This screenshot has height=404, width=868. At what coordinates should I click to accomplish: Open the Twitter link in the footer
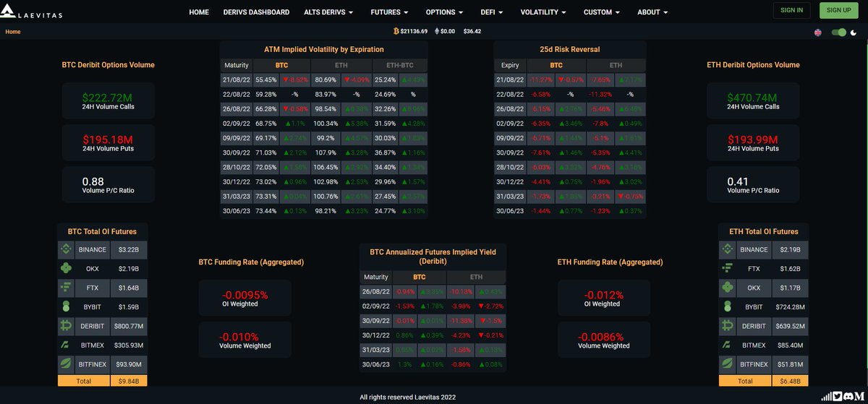(x=838, y=397)
